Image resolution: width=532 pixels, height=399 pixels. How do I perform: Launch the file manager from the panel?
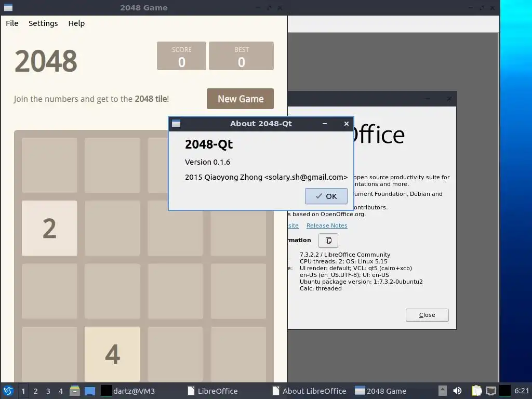[x=75, y=391]
